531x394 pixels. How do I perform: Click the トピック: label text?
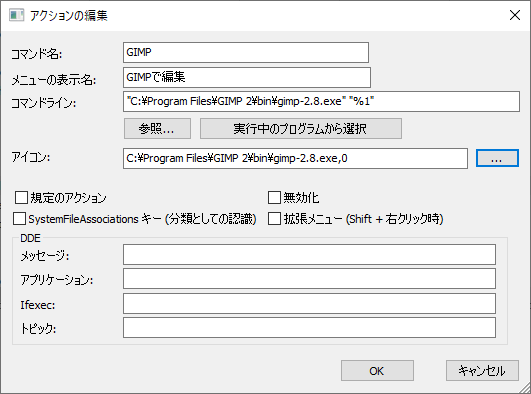pos(38,329)
